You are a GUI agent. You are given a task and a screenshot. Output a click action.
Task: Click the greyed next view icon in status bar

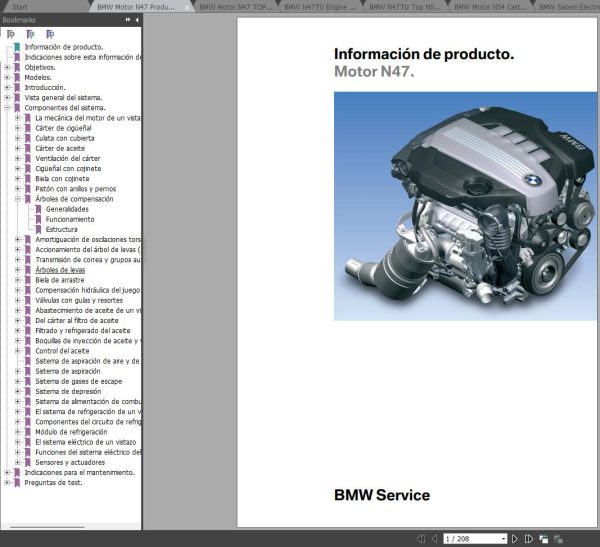558,539
